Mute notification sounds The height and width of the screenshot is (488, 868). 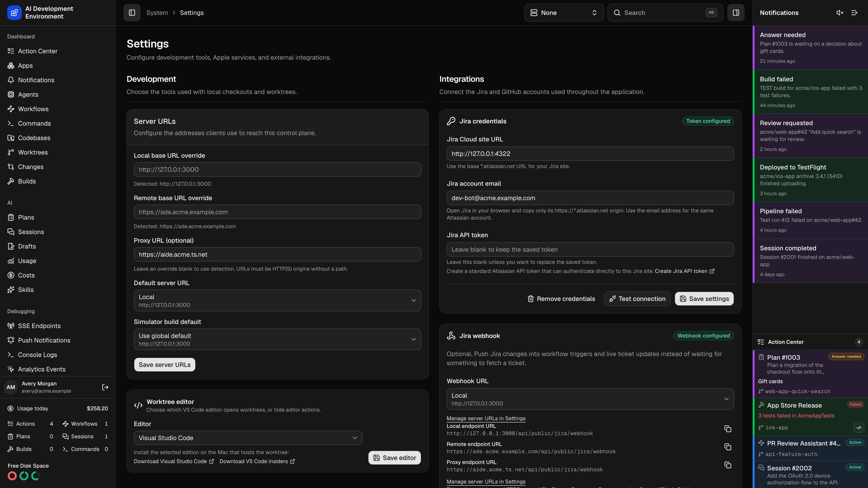point(840,13)
